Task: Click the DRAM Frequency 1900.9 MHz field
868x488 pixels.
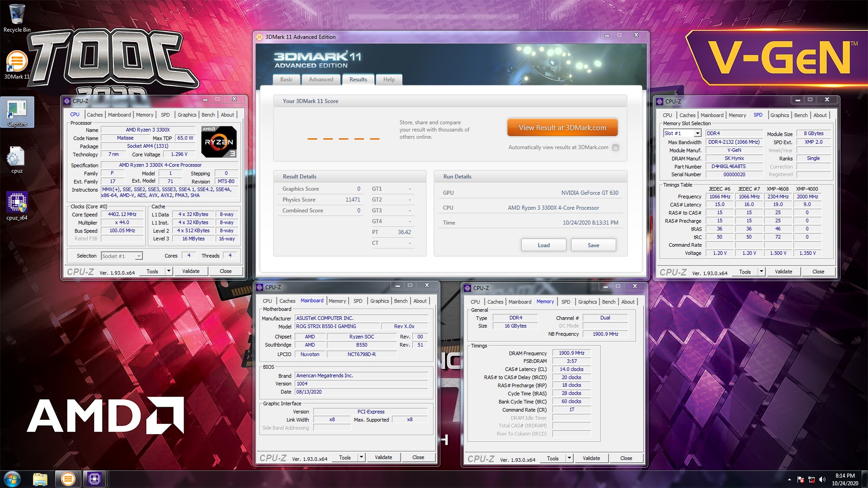Action: coord(571,353)
